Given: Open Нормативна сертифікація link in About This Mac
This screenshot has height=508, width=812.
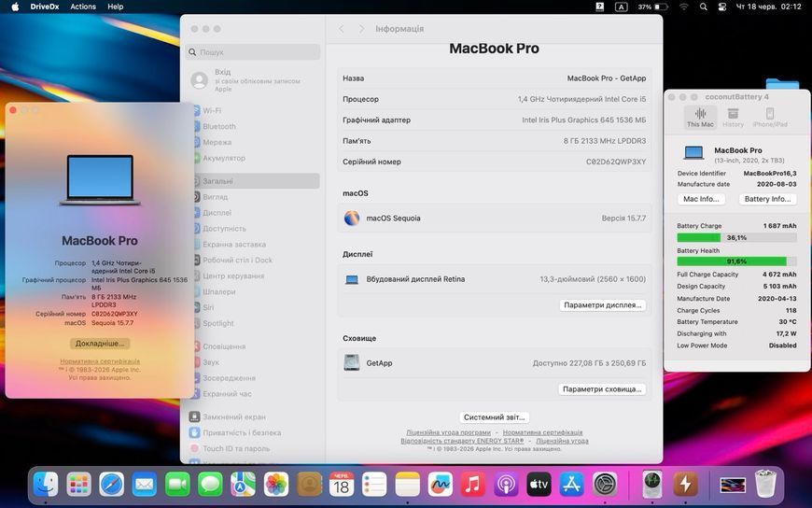Looking at the screenshot, I should (100, 361).
